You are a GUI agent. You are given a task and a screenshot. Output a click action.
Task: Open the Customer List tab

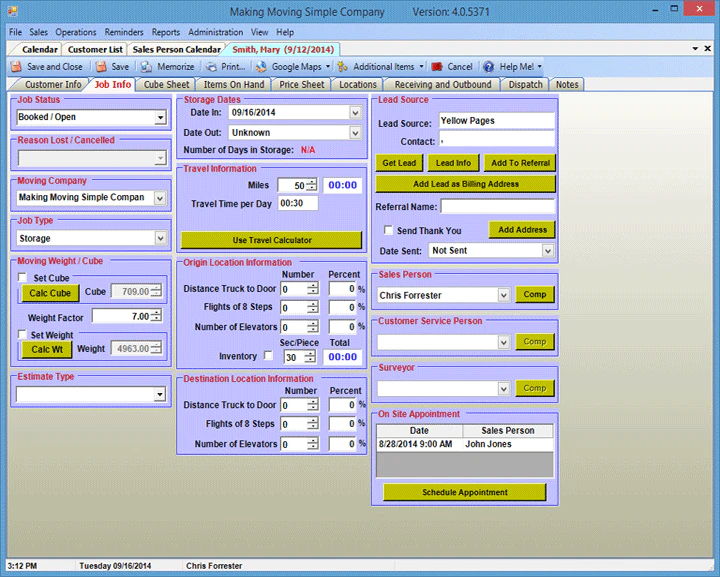click(x=95, y=49)
